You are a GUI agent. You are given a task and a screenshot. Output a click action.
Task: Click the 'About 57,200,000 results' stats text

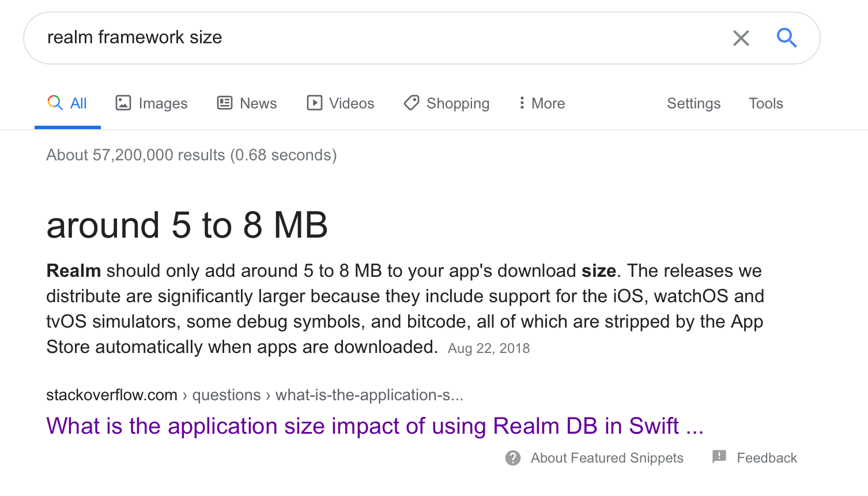191,155
